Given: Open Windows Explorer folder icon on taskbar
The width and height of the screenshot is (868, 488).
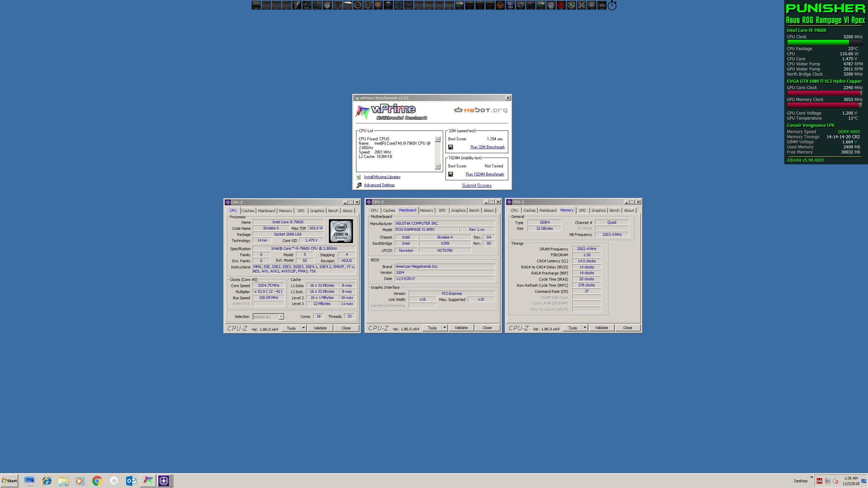Looking at the screenshot, I should [63, 481].
